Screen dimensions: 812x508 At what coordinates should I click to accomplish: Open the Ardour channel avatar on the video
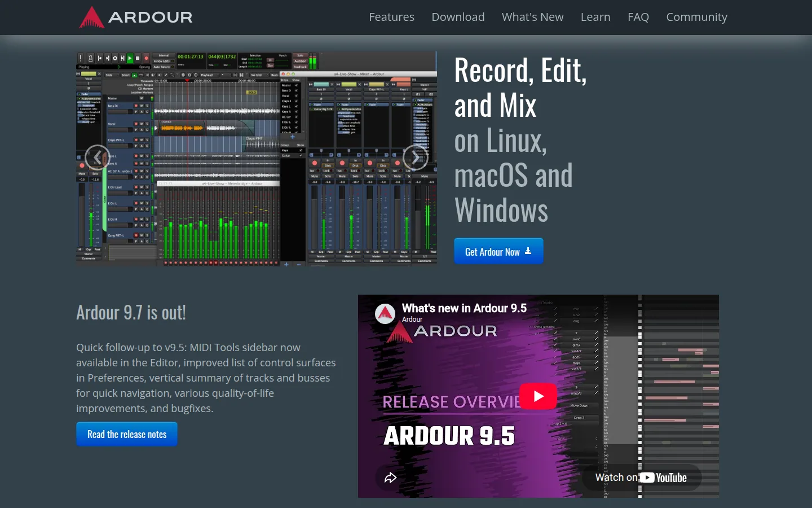coord(386,314)
